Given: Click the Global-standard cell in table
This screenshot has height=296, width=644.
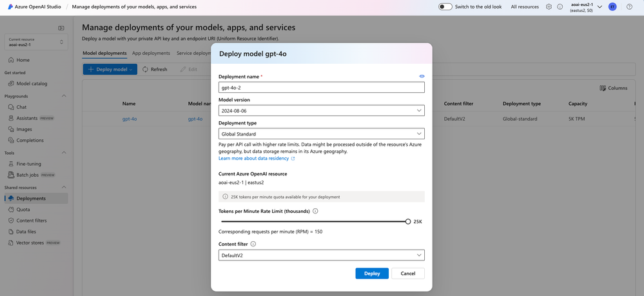Looking at the screenshot, I should pos(520,119).
